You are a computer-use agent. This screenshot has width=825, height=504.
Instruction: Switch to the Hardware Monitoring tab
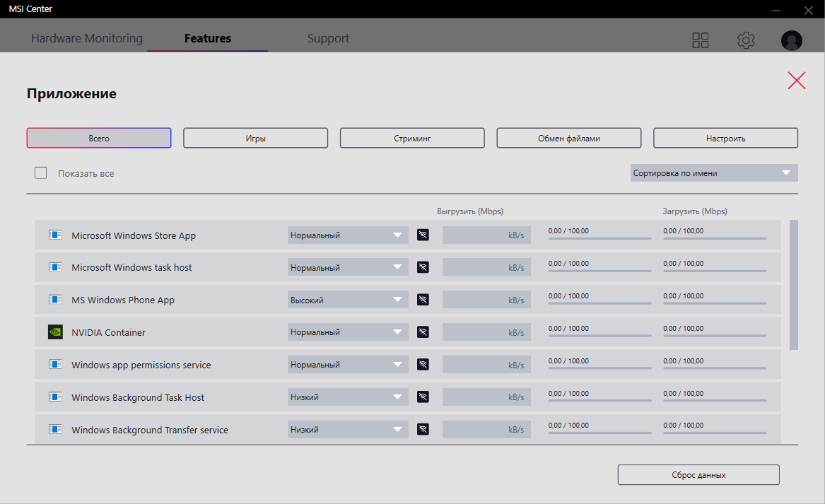pos(87,38)
